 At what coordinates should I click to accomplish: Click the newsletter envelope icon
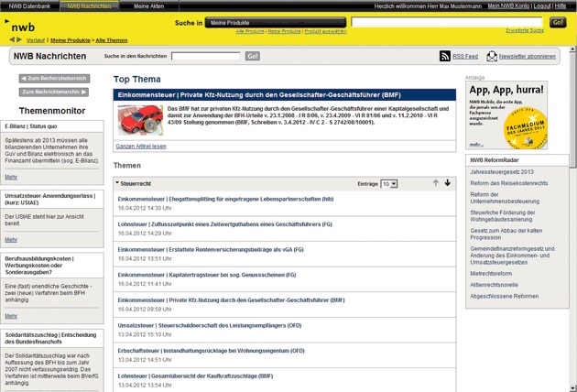[492, 57]
